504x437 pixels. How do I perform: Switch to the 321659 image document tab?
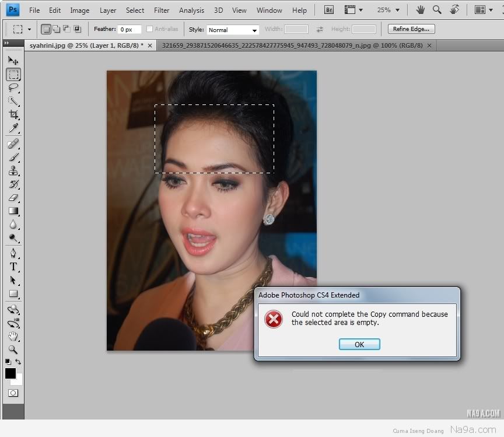(293, 46)
